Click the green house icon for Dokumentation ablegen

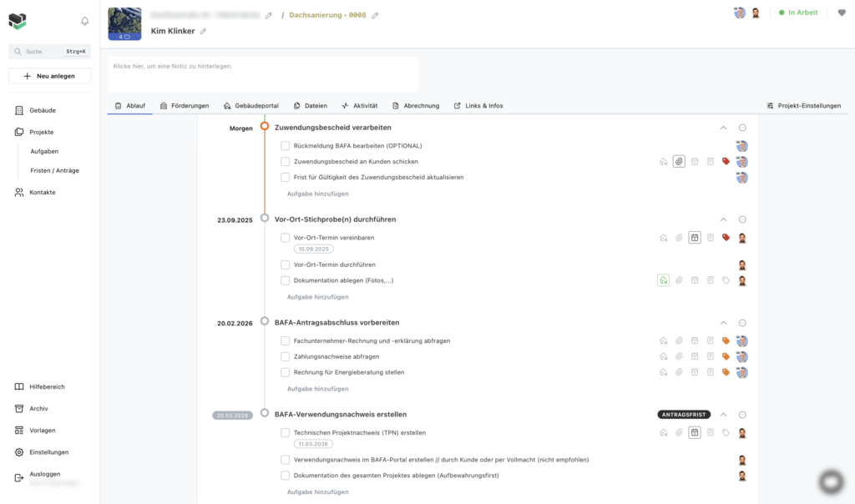pos(663,280)
